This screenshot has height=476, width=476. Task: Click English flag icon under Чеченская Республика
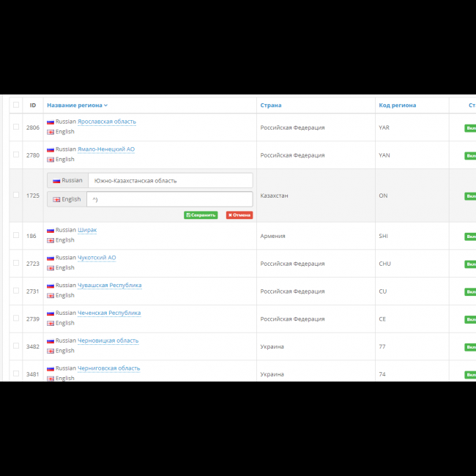pos(51,323)
